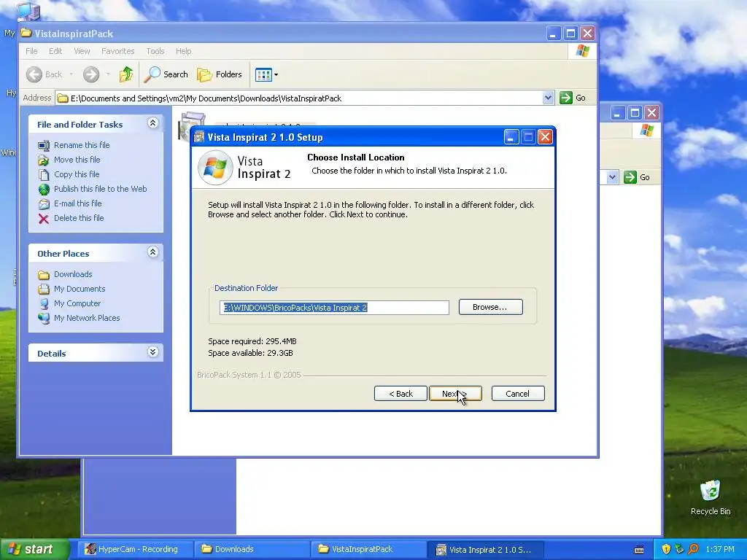Open Downloads in Other Places

point(73,274)
